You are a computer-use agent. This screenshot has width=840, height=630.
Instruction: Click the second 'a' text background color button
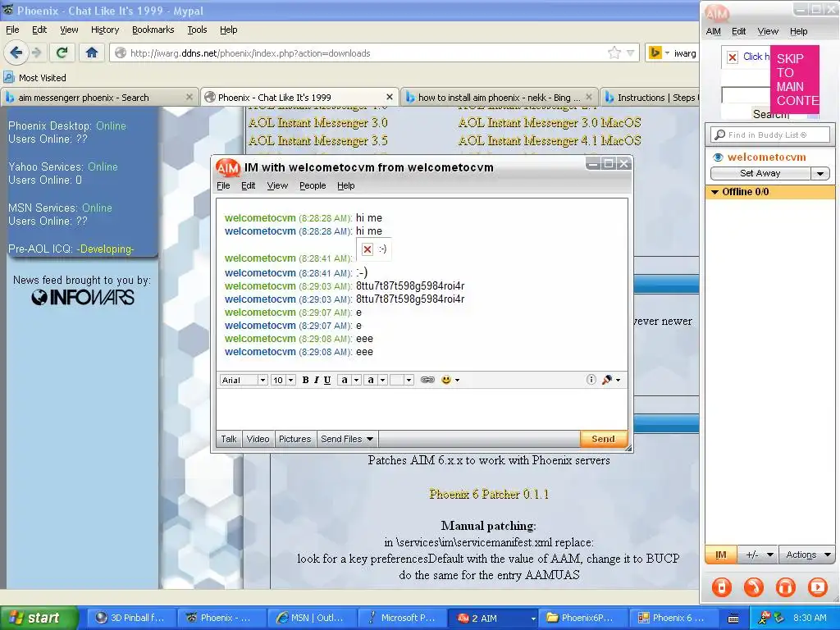click(x=371, y=380)
